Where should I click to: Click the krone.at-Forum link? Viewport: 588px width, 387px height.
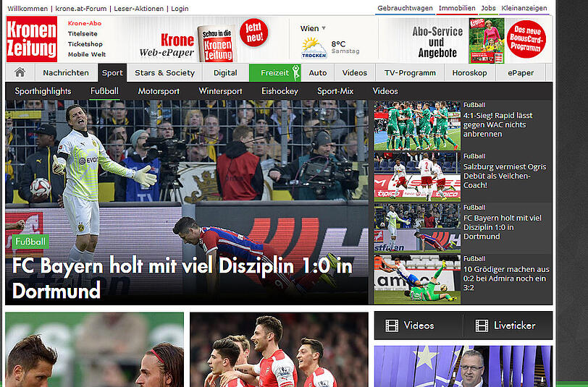click(x=81, y=8)
